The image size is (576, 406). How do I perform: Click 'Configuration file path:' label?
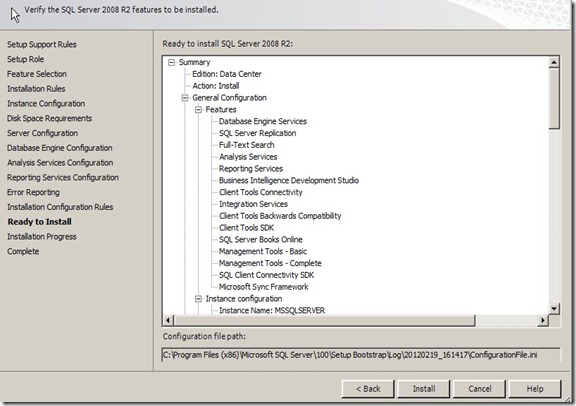[204, 336]
